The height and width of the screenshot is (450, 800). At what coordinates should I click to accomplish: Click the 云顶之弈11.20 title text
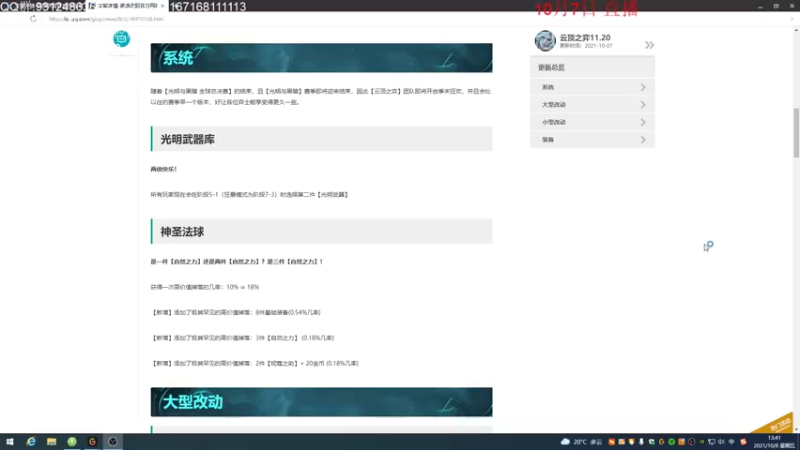click(x=585, y=38)
